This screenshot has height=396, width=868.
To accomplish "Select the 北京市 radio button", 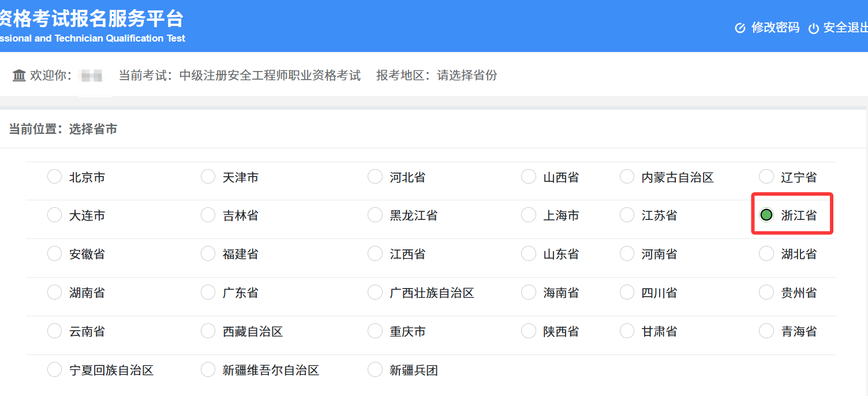I will (x=54, y=177).
